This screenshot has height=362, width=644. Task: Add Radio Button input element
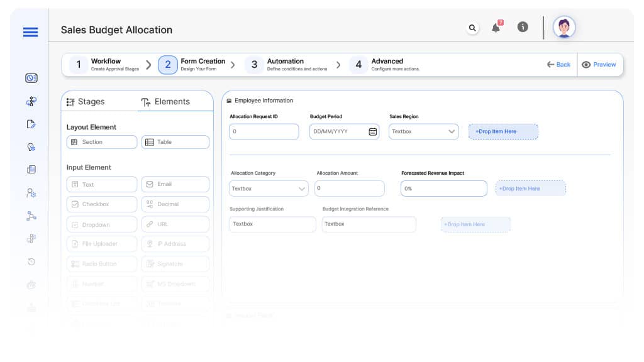click(x=101, y=264)
